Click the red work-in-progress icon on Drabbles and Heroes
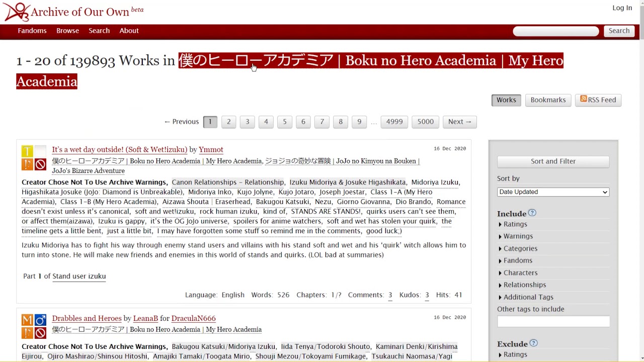Viewport: 644px width, 362px height. 40,333
